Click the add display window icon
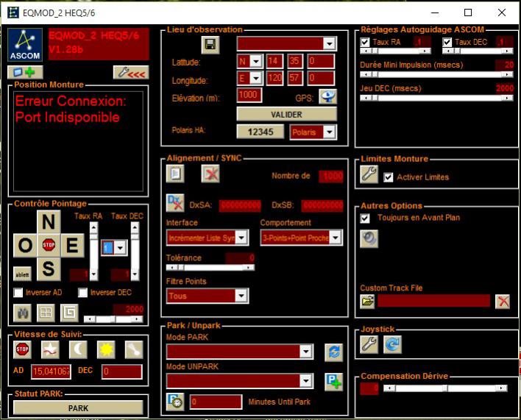Image resolution: width=521 pixels, height=420 pixels. click(25, 72)
